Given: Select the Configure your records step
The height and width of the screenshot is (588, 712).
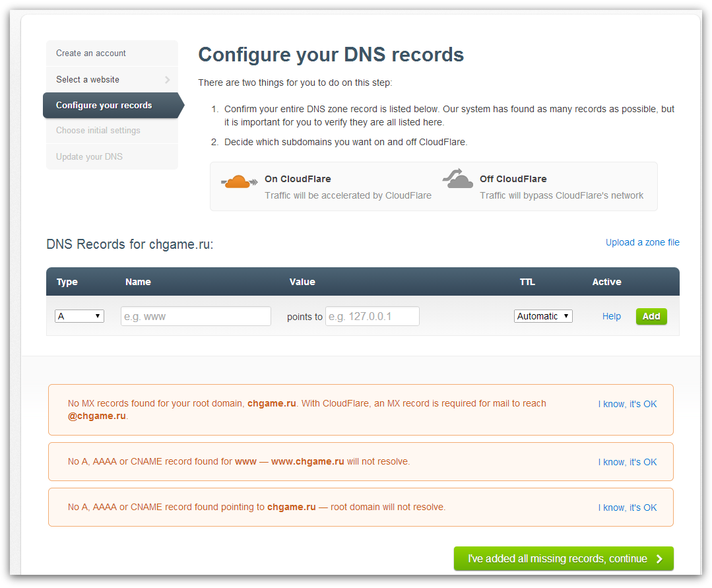Looking at the screenshot, I should (x=112, y=106).
